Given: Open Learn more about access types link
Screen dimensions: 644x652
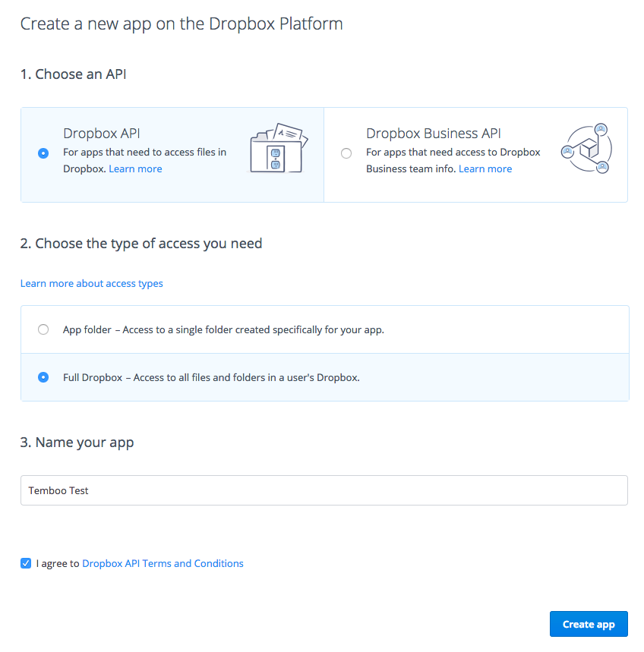Looking at the screenshot, I should coord(91,283).
